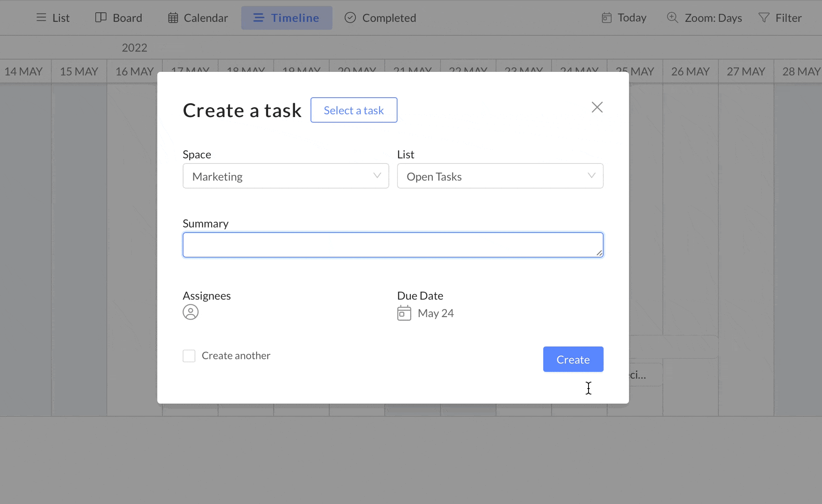Click the Space dropdown chevron arrow
Image resolution: width=822 pixels, height=504 pixels.
pos(377,176)
